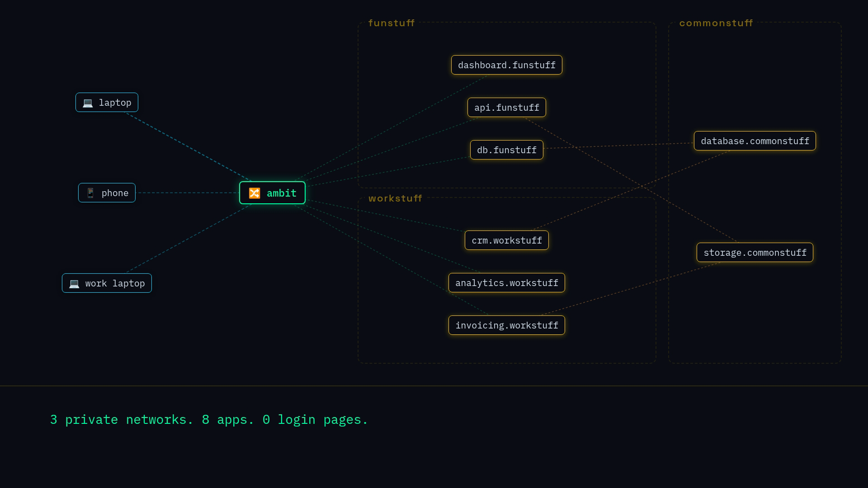
Task: Click the api.funstuff app node
Action: pos(506,108)
